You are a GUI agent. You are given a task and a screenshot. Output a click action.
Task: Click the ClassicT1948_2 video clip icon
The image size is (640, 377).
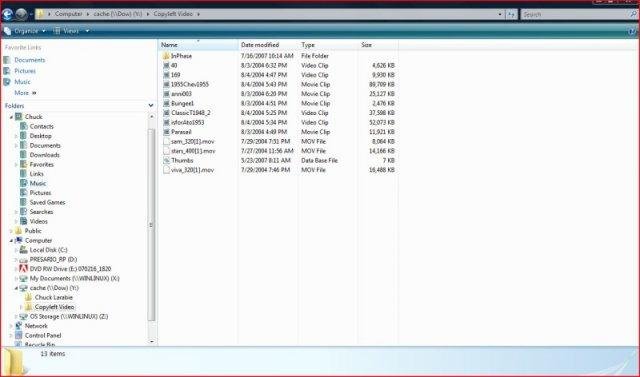tap(166, 113)
